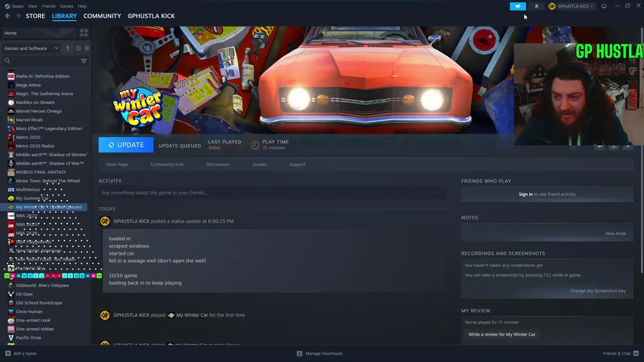Go forward with the right arrow
Screen dimensions: 644x362
(18, 16)
